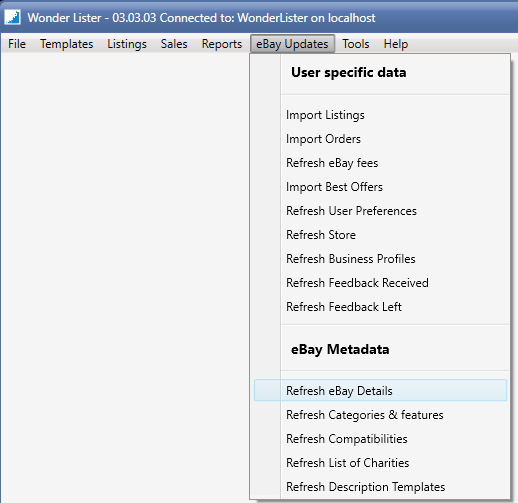Select Refresh Description Templates
The image size is (518, 503).
click(x=380, y=487)
